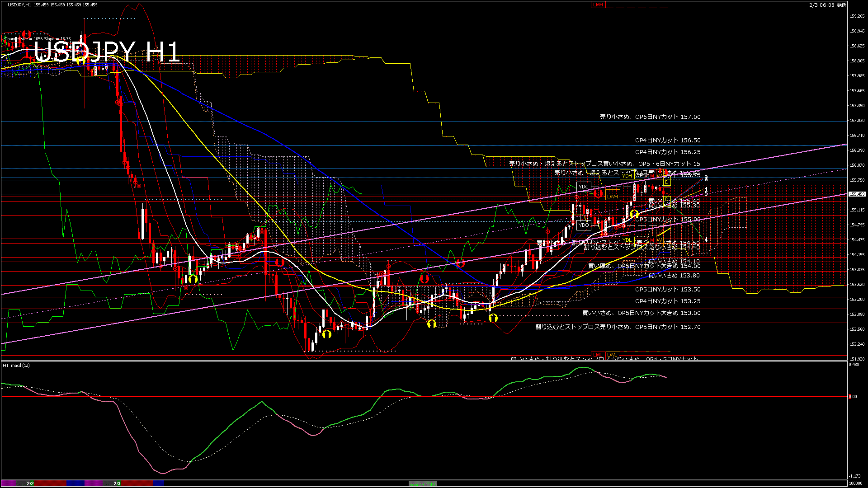Click the OP4日NYカット 156.50 label
The image size is (868, 488).
667,141
